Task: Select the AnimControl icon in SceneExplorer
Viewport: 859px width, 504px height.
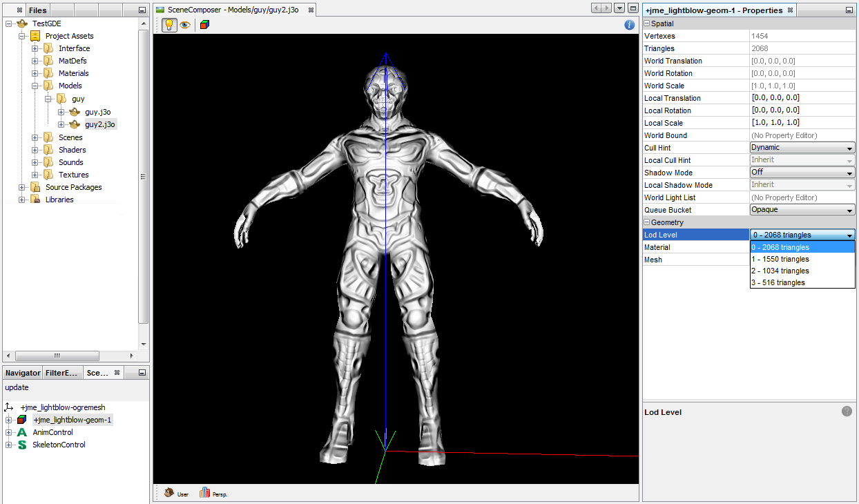Action: tap(21, 432)
